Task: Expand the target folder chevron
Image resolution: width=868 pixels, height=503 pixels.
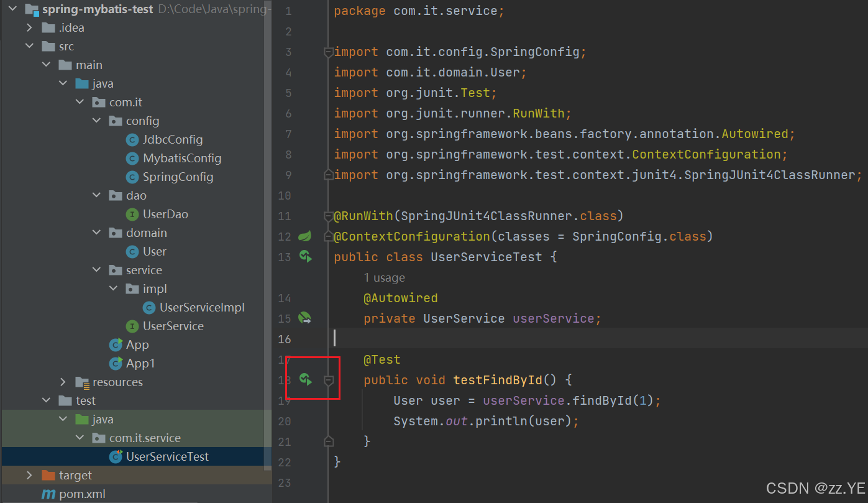Action: coord(29,476)
